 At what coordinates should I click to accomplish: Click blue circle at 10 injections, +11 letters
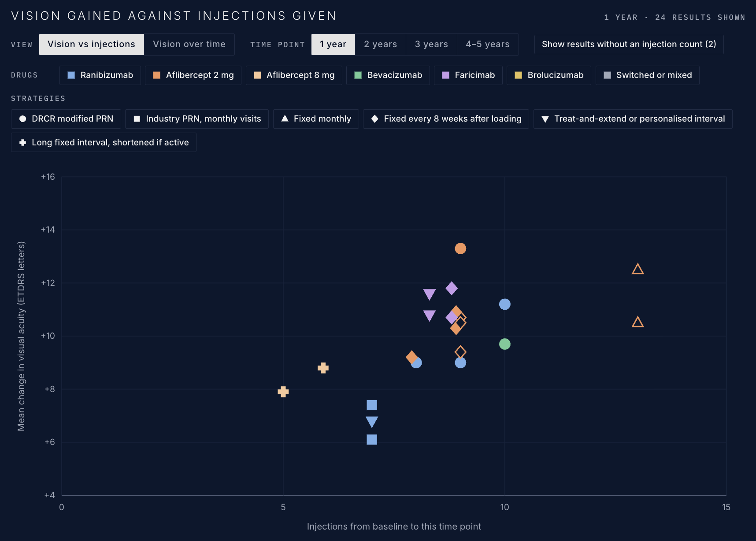(x=505, y=304)
